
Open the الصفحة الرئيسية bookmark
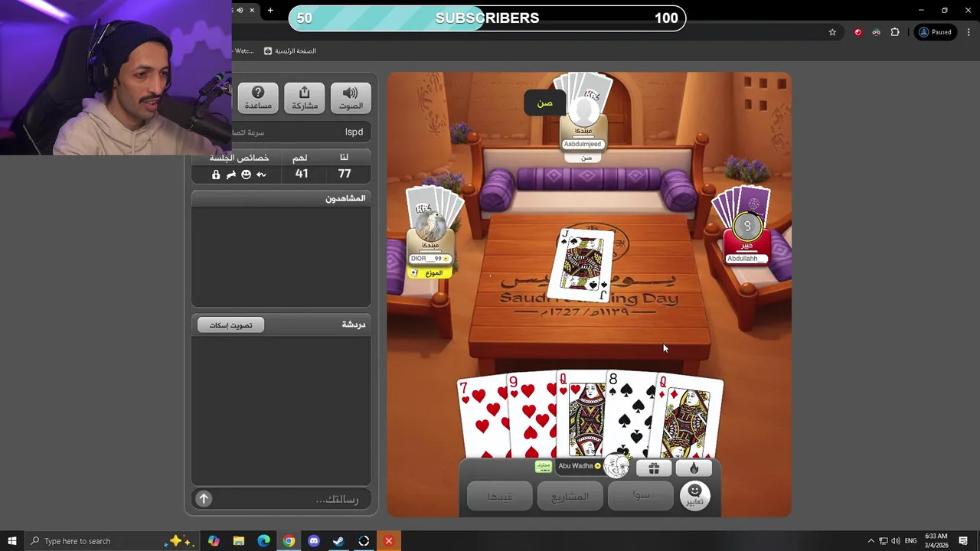[x=290, y=51]
